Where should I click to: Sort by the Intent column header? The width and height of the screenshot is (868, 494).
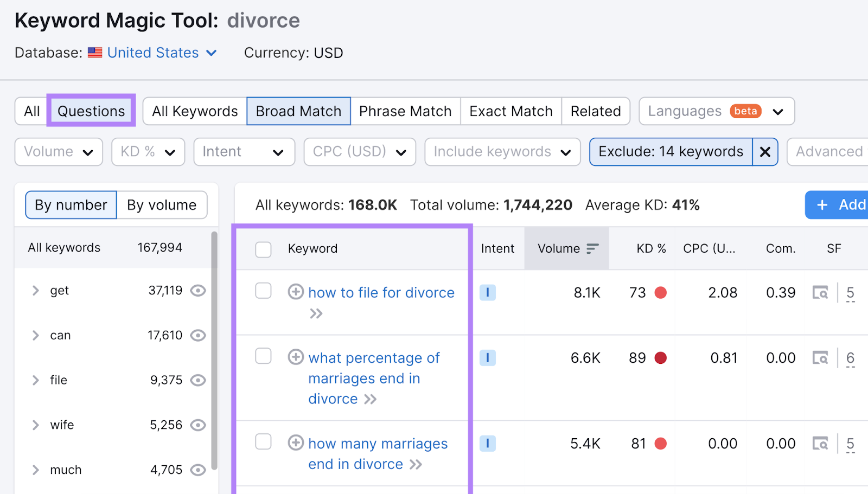pos(497,248)
